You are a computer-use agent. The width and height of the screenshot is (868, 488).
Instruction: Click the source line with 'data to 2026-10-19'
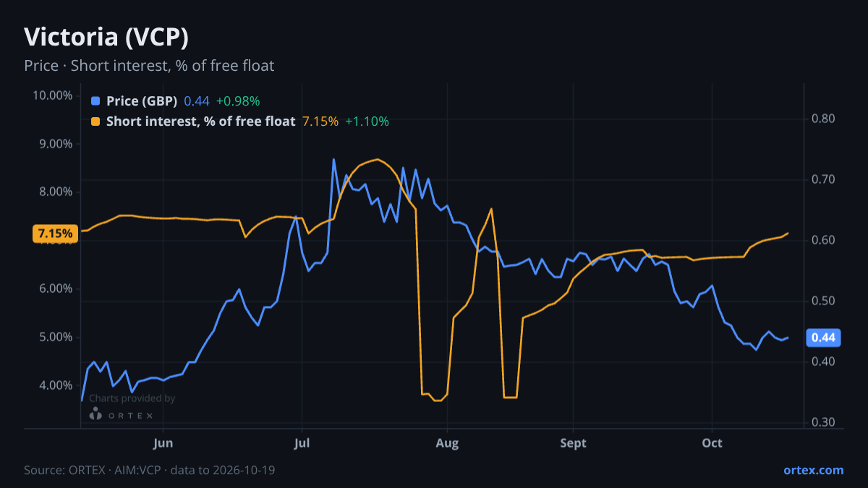(149, 470)
